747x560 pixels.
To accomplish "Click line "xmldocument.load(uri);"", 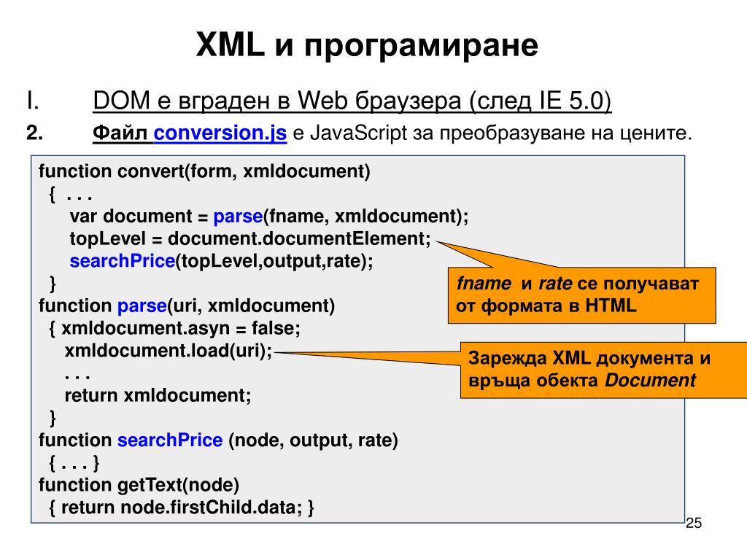I will [169, 351].
